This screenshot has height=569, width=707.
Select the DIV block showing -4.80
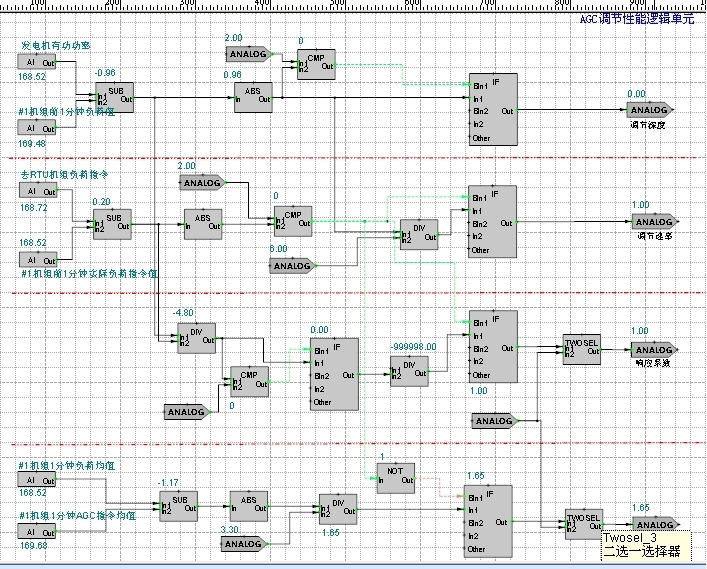(x=196, y=337)
